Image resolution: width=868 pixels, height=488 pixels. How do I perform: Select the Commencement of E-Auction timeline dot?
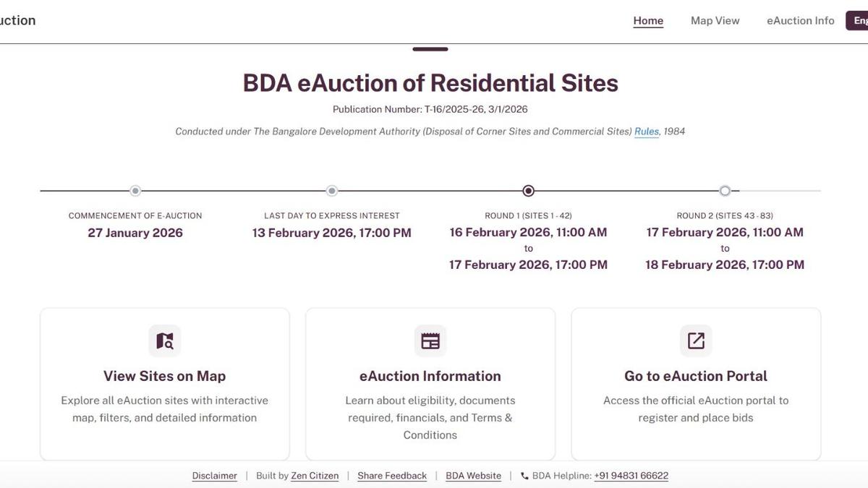coord(135,191)
